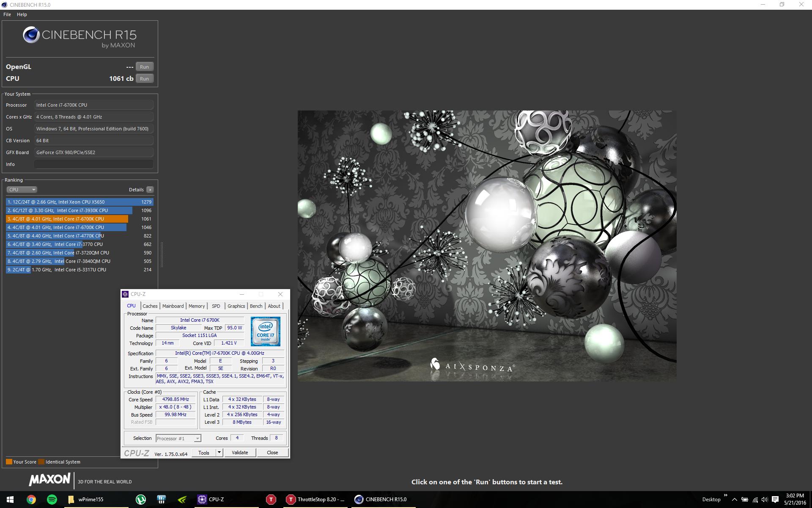The width and height of the screenshot is (812, 508).
Task: Open the Action Center notifications icon
Action: click(775, 500)
